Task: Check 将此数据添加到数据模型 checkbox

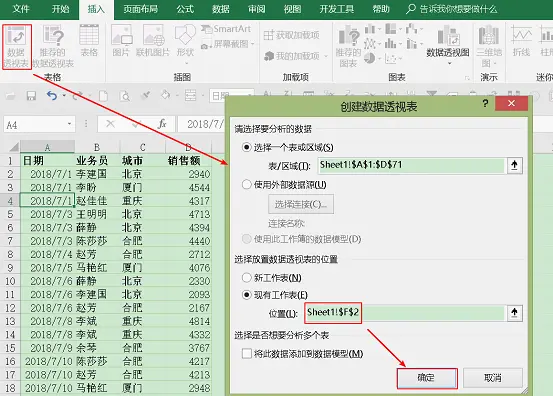Action: point(247,353)
